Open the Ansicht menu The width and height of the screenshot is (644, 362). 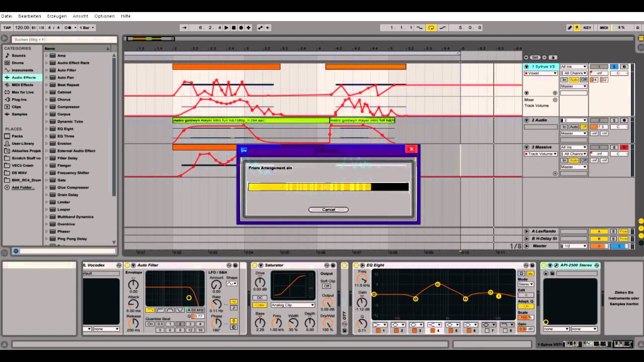coord(80,16)
